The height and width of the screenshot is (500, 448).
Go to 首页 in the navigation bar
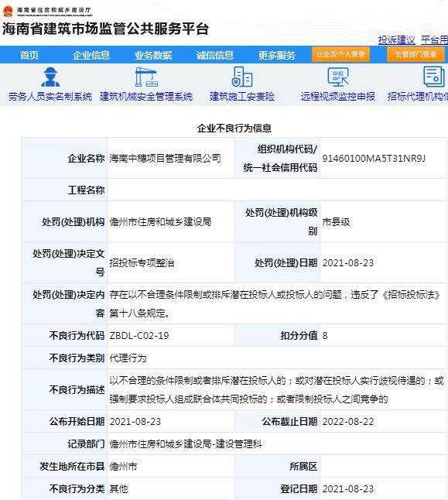pos(29,55)
